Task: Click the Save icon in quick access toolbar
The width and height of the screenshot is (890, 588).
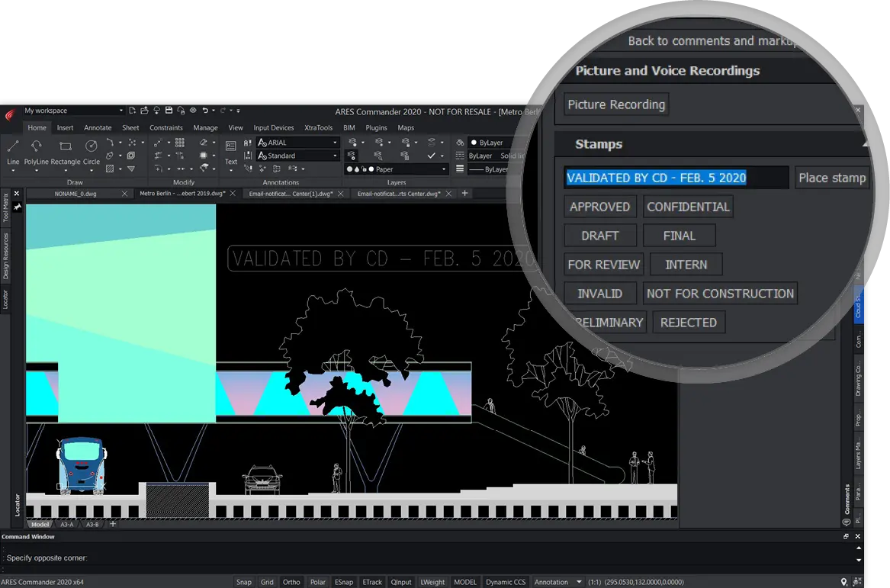Action: tap(169, 111)
